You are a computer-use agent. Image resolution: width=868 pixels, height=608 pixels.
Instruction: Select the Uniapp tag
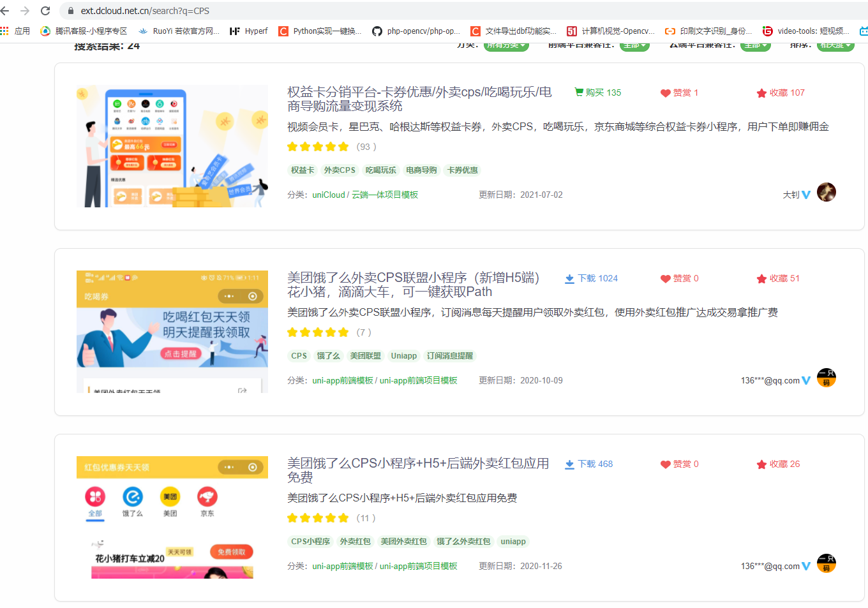pyautogui.click(x=404, y=356)
